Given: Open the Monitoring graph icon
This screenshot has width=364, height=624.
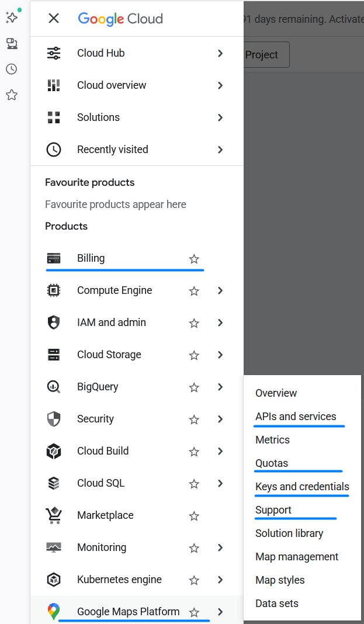Looking at the screenshot, I should click(x=53, y=547).
